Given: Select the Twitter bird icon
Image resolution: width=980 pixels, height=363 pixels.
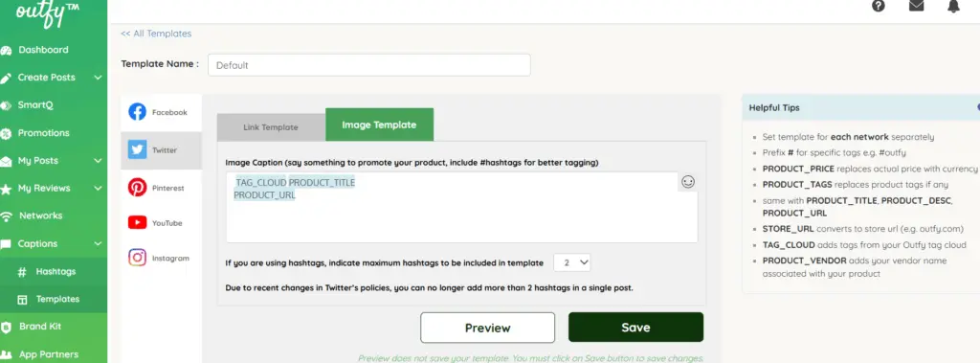Looking at the screenshot, I should (x=138, y=149).
